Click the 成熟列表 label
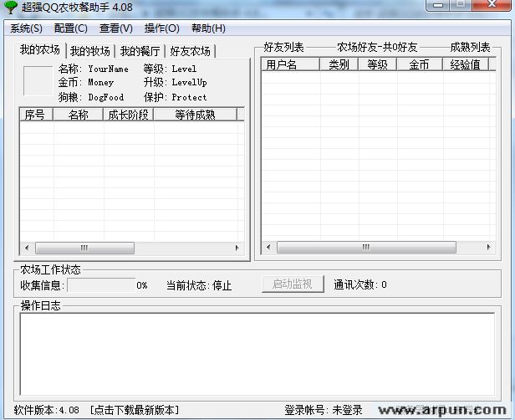 pyautogui.click(x=470, y=48)
